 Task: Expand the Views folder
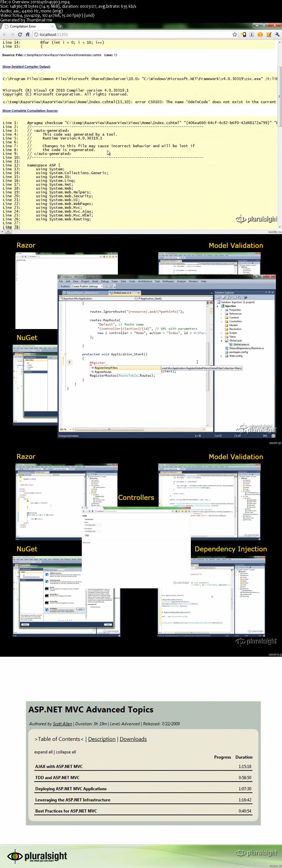coord(222,337)
